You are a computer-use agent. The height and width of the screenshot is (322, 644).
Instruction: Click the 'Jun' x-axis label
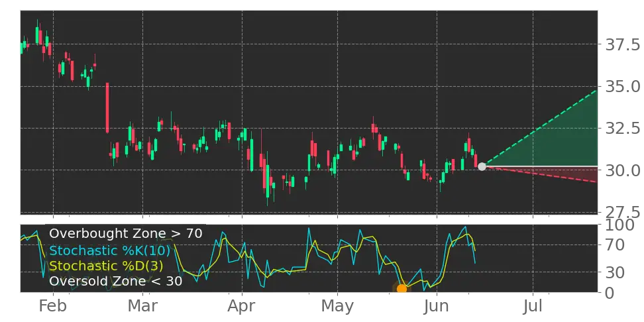[437, 306]
